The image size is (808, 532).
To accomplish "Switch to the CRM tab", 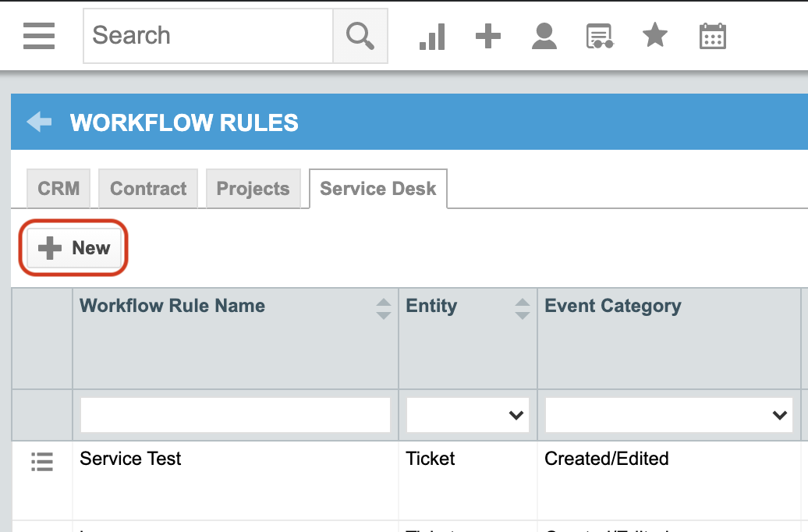I will [58, 189].
